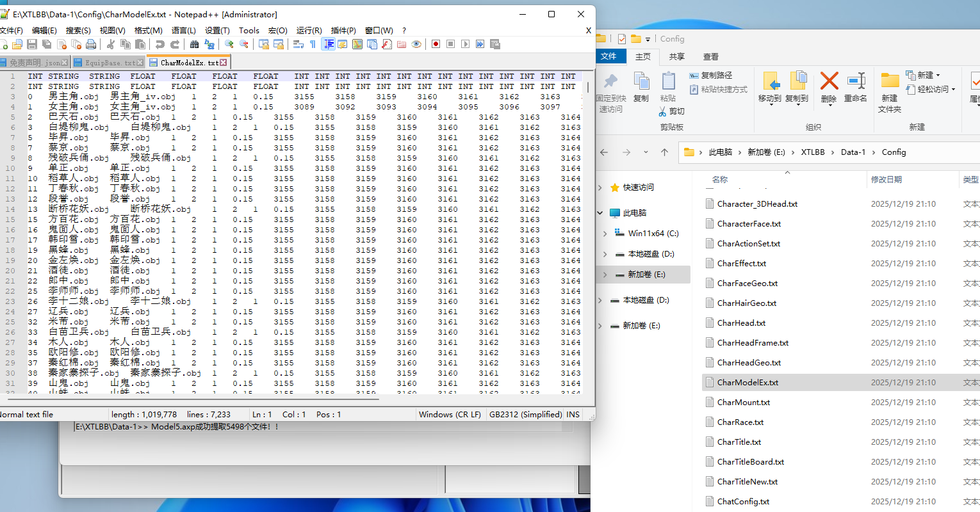
Task: Open the CharRace.txt file
Action: point(740,422)
